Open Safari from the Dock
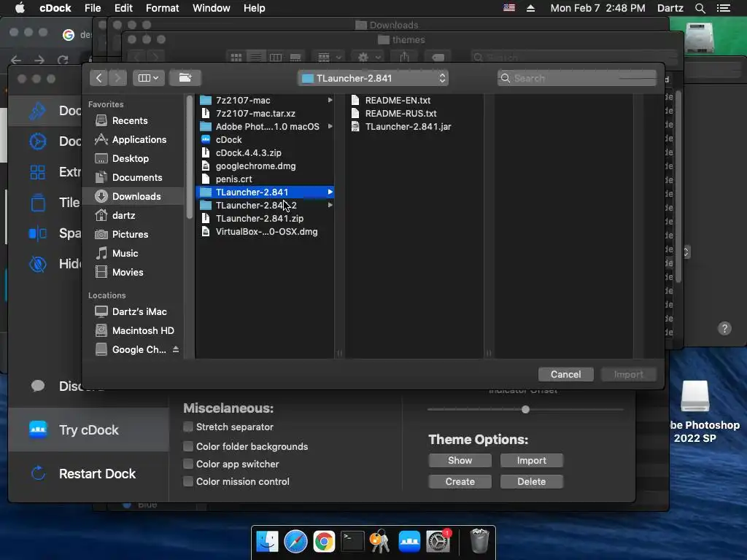This screenshot has width=747, height=560. (295, 542)
